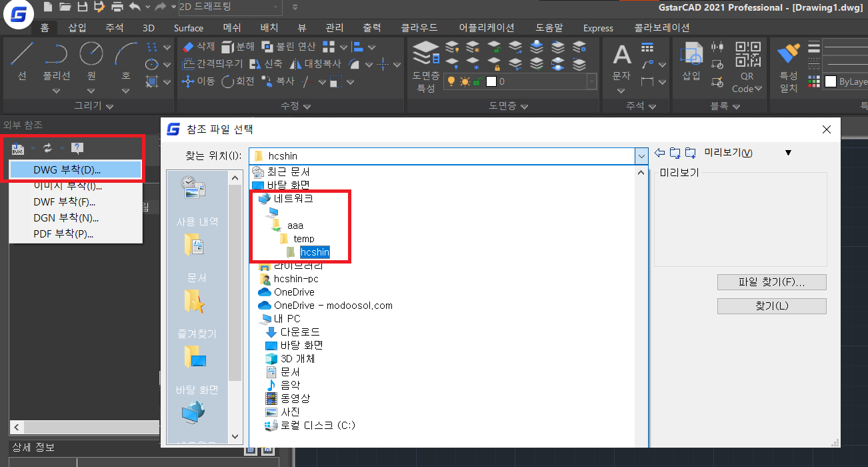The image size is (868, 467).
Task: Switch to the Express ribbon tab
Action: (x=598, y=28)
